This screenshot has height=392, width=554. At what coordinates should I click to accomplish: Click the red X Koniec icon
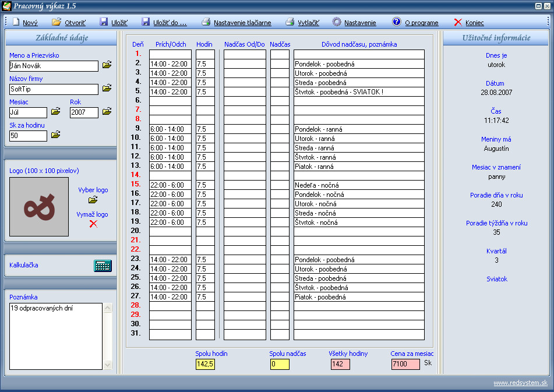click(458, 22)
